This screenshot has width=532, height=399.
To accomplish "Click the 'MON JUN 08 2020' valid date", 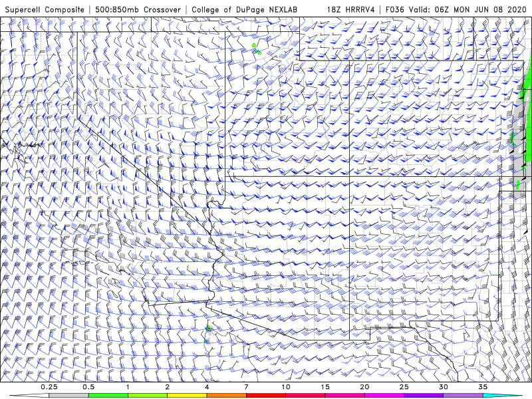I will click(490, 9).
